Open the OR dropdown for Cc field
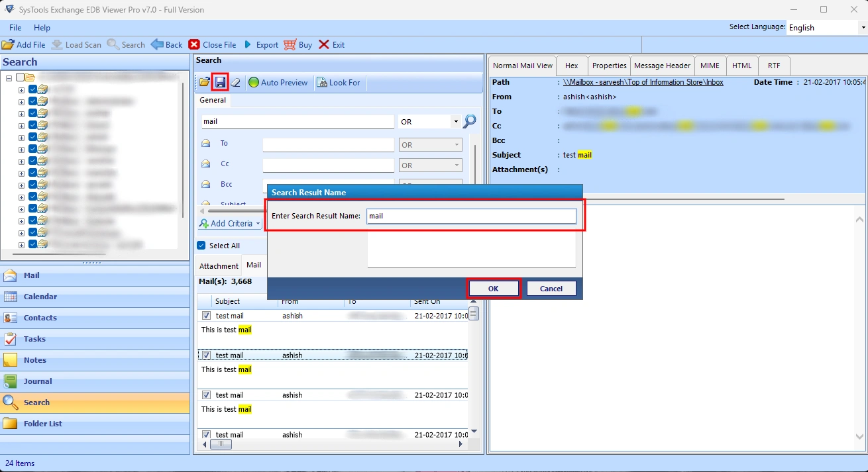This screenshot has height=472, width=868. (457, 165)
